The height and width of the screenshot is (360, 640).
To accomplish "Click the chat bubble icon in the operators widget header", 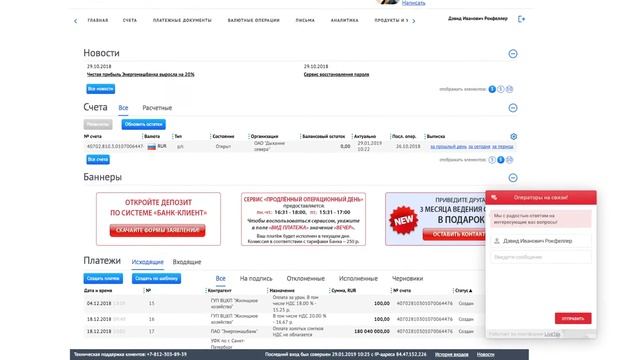I will coord(494,198).
